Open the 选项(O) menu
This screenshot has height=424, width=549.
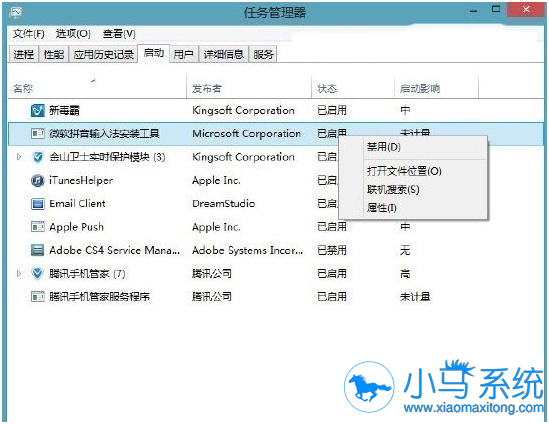pos(73,34)
